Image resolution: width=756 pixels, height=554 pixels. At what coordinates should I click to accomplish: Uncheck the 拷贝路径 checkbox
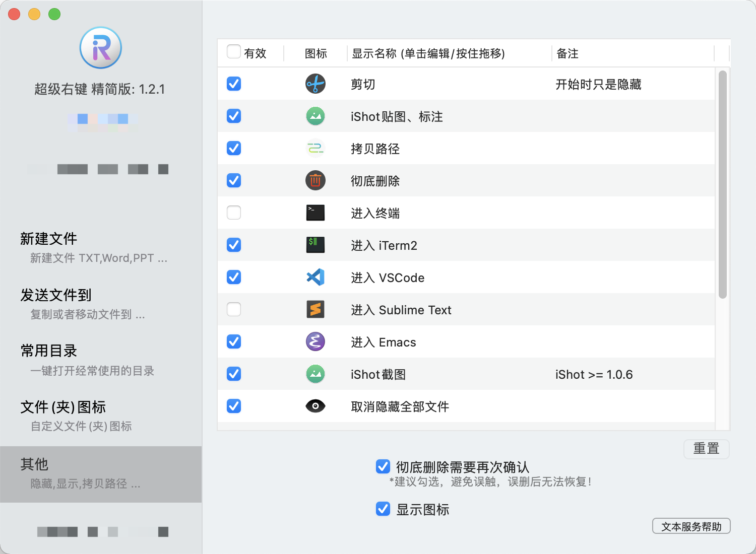(x=234, y=148)
